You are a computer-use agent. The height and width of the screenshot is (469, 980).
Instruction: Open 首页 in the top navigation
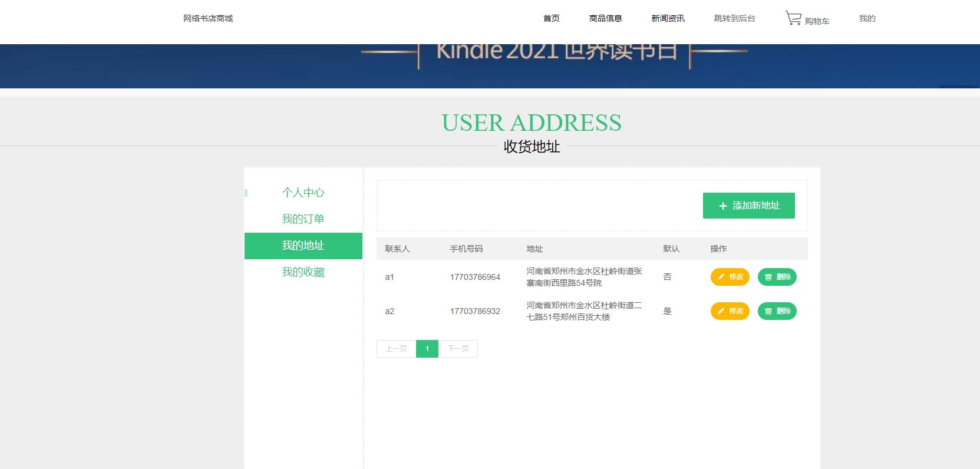point(552,18)
